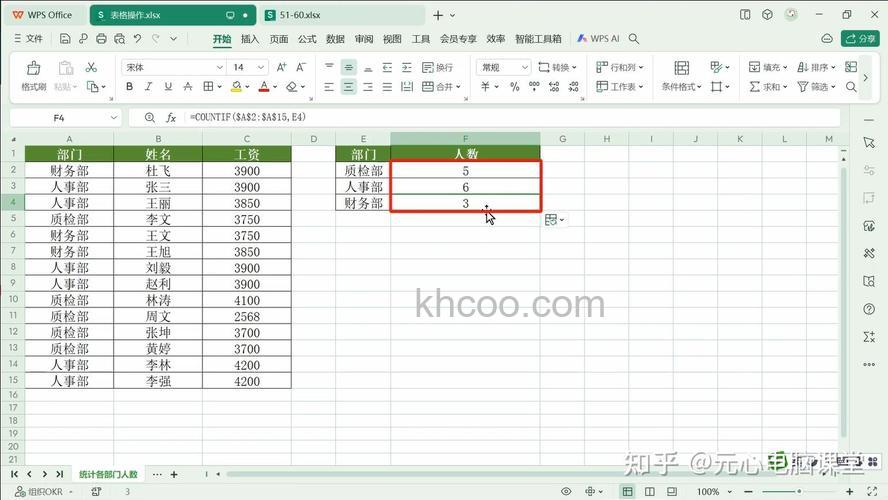The image size is (888, 500).
Task: Click the yellow fill color swatch
Action: coord(237,87)
